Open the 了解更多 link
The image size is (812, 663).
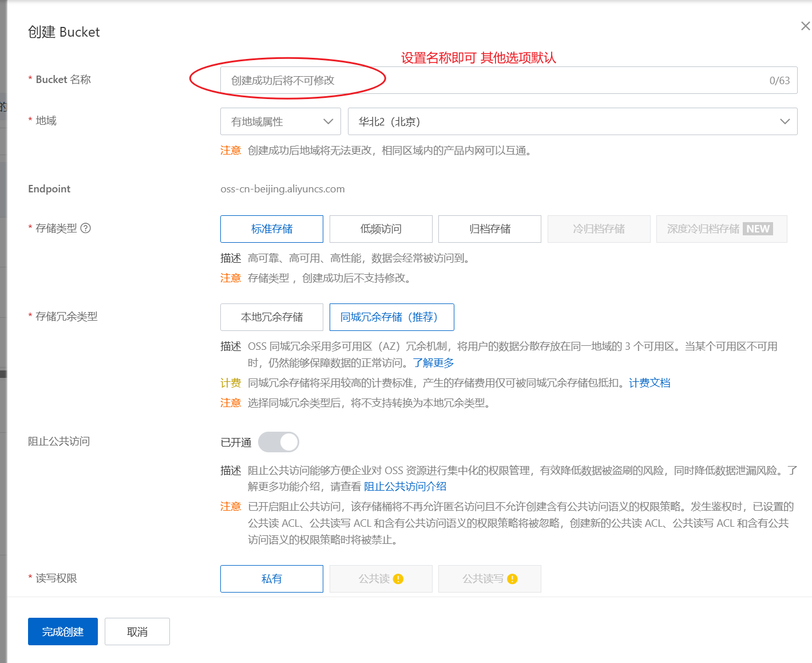tap(433, 363)
